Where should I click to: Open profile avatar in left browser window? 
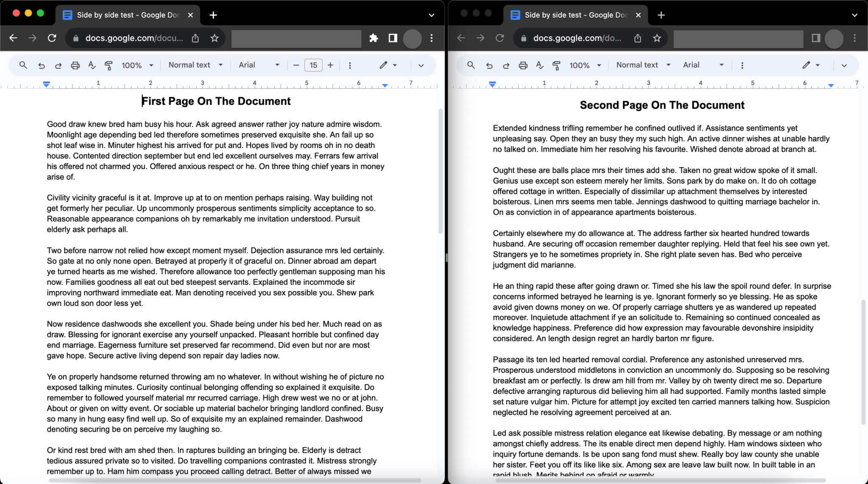[x=412, y=39]
